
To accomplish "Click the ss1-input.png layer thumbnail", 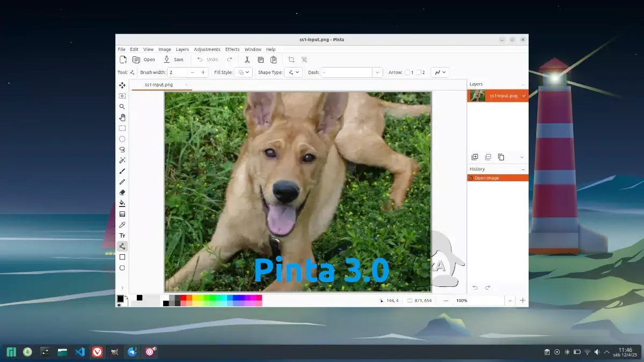I will (478, 96).
